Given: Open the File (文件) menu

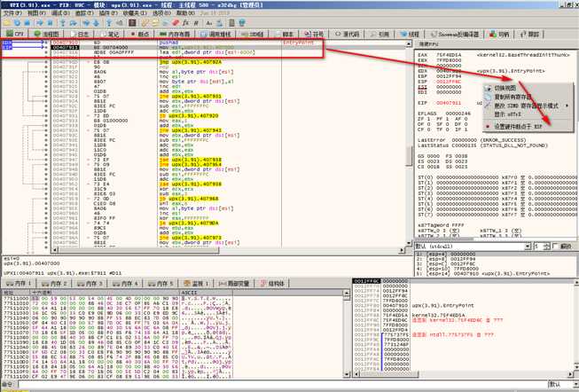Looking at the screenshot, I should 12,13.
